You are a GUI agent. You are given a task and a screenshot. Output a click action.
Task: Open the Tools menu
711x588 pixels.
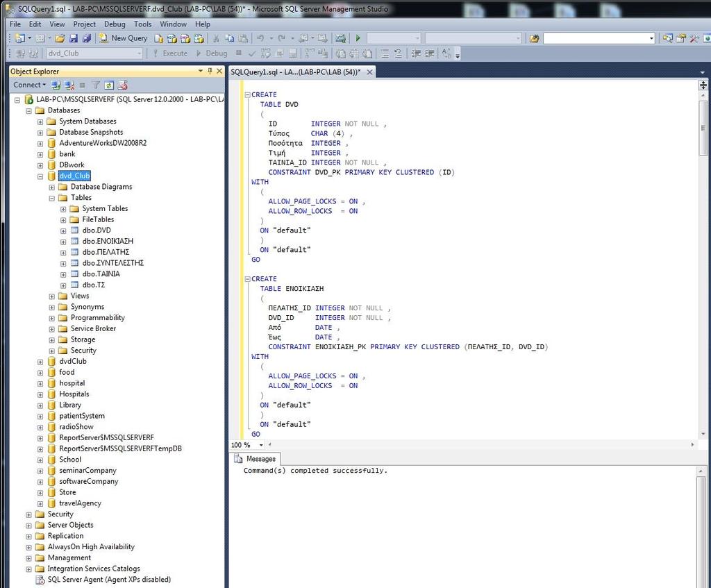coord(142,24)
